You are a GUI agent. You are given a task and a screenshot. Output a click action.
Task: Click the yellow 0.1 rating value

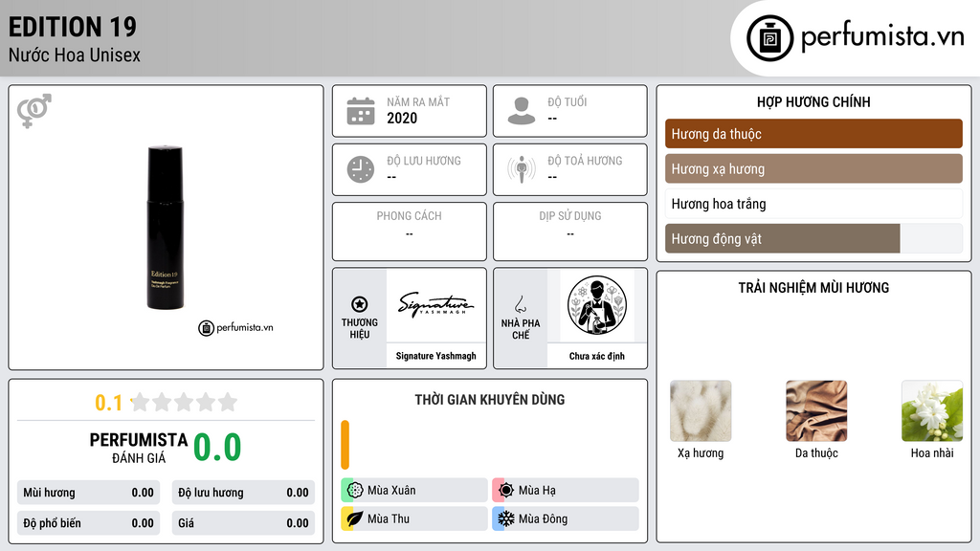(x=109, y=403)
